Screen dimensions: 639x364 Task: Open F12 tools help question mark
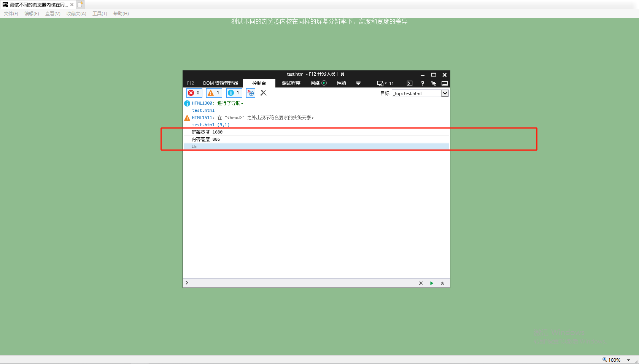423,83
